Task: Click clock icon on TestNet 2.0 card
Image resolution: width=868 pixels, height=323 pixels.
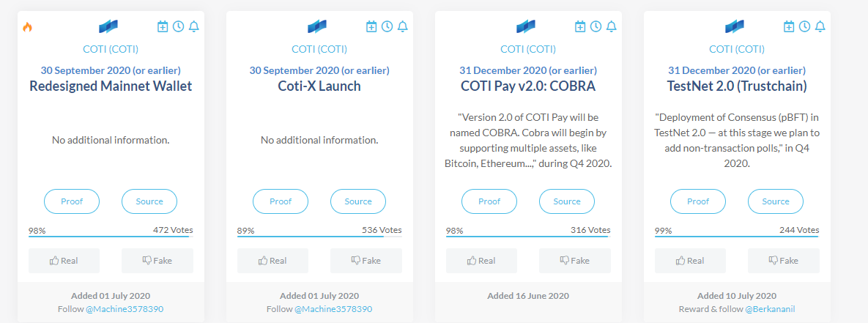Action: (x=804, y=26)
